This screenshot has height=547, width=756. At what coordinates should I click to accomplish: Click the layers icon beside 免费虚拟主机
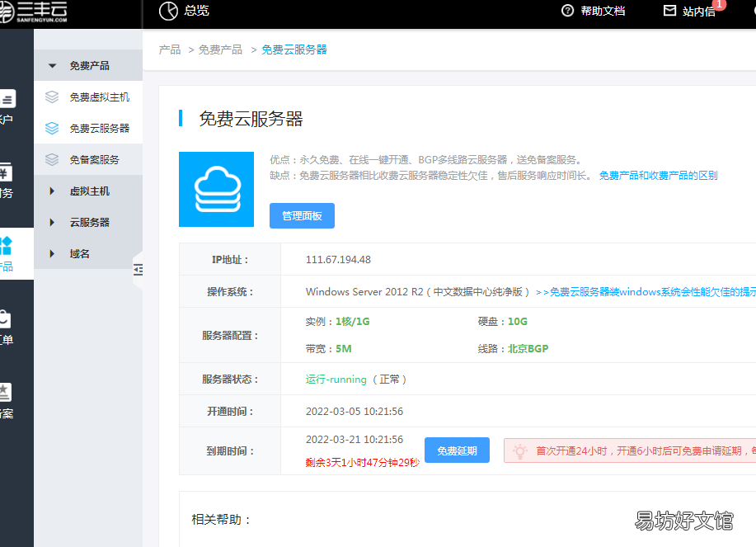coord(52,97)
